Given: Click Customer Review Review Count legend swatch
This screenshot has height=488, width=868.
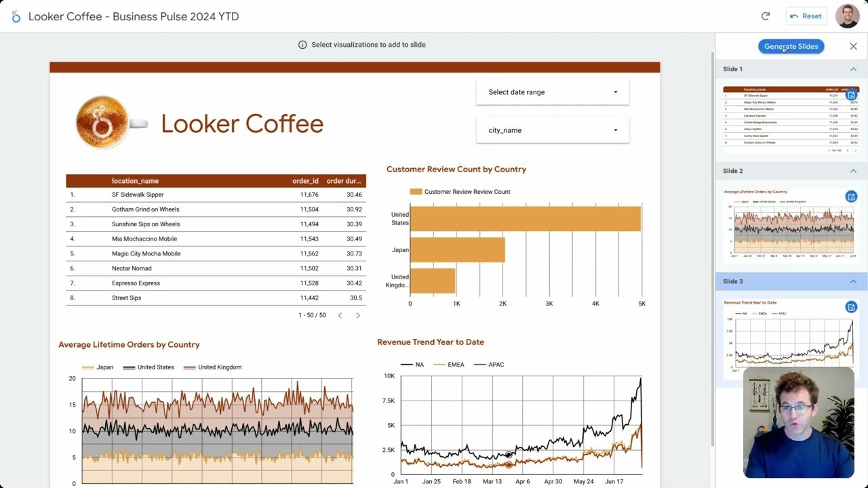Looking at the screenshot, I should pyautogui.click(x=416, y=192).
